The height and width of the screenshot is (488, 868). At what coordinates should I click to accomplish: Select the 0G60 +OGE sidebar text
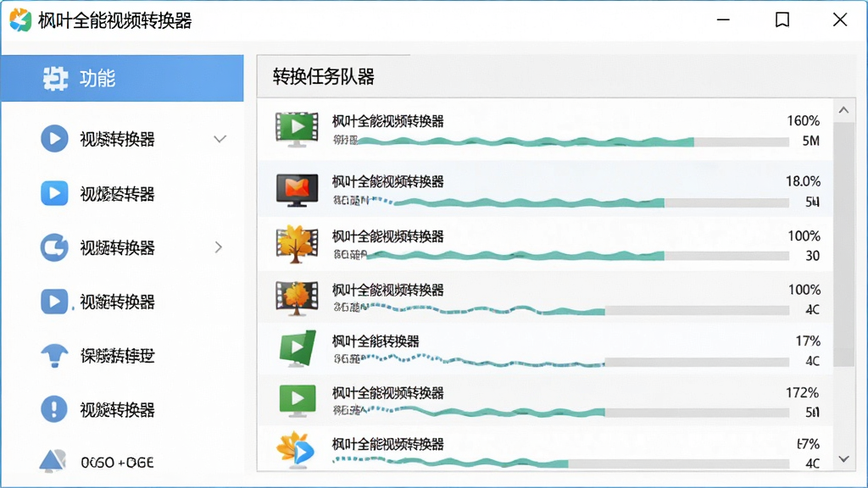tap(117, 463)
